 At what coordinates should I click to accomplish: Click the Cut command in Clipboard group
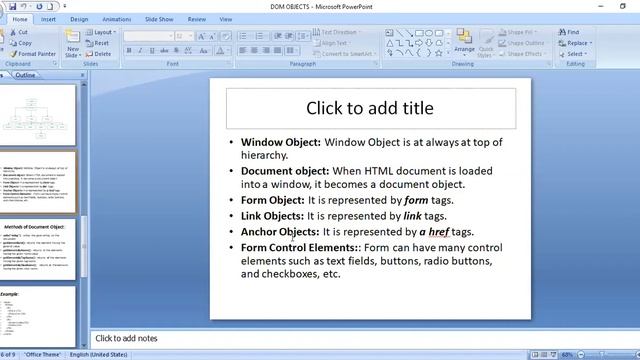pos(19,32)
